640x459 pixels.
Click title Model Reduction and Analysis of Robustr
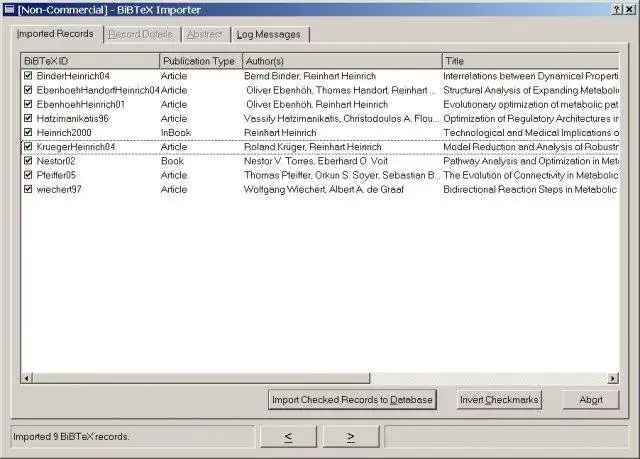click(531, 147)
